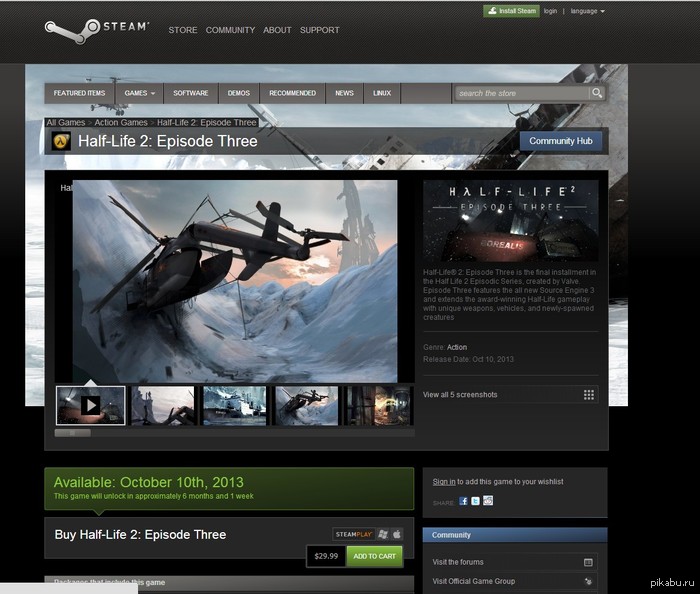The width and height of the screenshot is (700, 594).
Task: Select the fifth interior screenshot thumbnail
Action: pos(379,406)
